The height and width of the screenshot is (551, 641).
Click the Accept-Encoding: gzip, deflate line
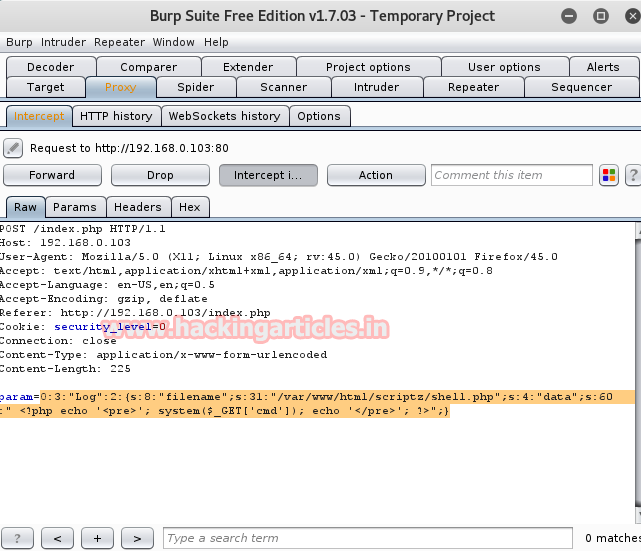[x=103, y=299]
